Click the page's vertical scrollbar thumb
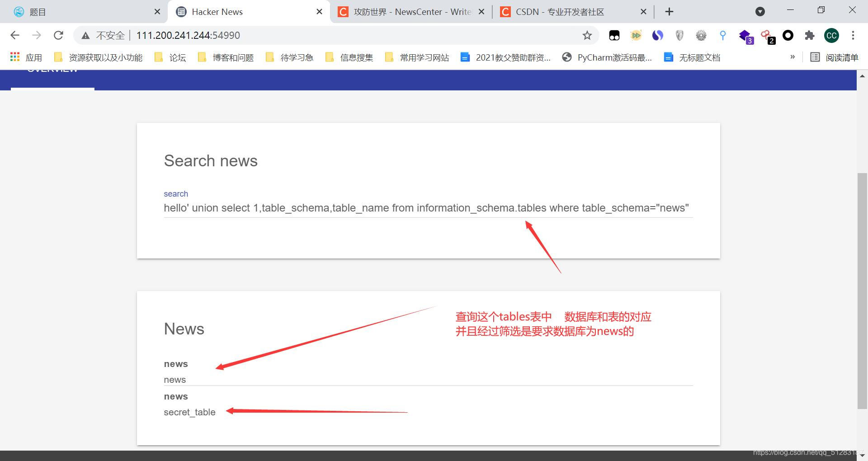The width and height of the screenshot is (868, 461). pos(863,291)
